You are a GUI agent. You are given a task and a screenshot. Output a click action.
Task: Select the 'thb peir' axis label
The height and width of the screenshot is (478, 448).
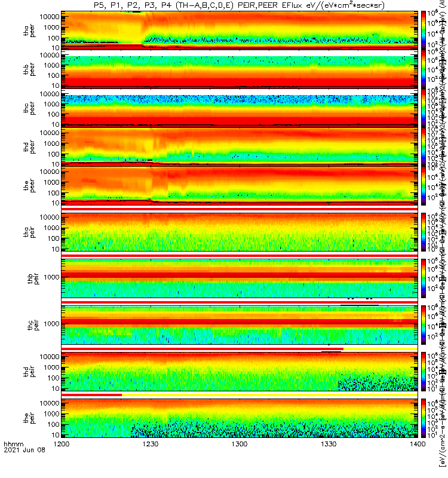(x=33, y=278)
